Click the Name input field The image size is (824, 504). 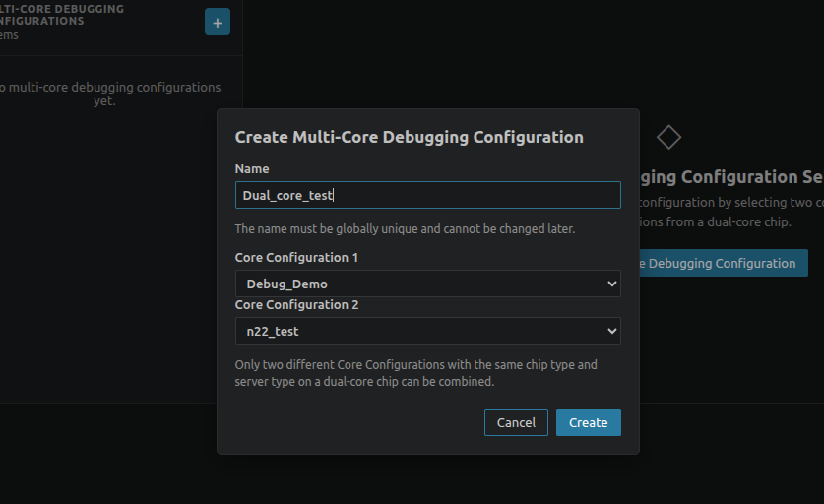pos(428,195)
